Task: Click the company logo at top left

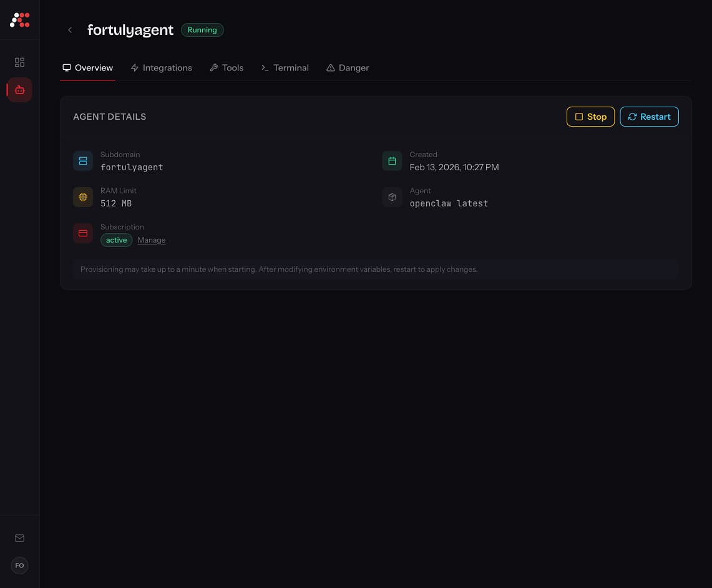Action: coord(20,19)
